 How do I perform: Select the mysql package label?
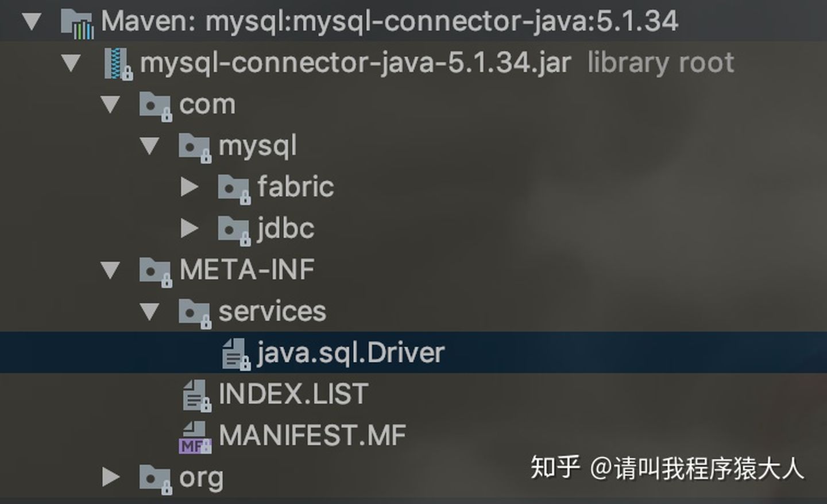coord(258,146)
